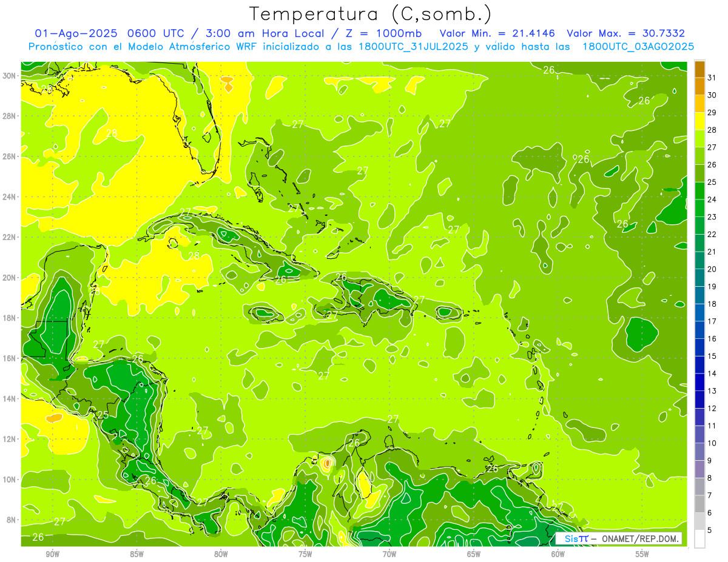The image size is (728, 562).
Task: Click the 85W longitude axis label
Action: coord(136,554)
